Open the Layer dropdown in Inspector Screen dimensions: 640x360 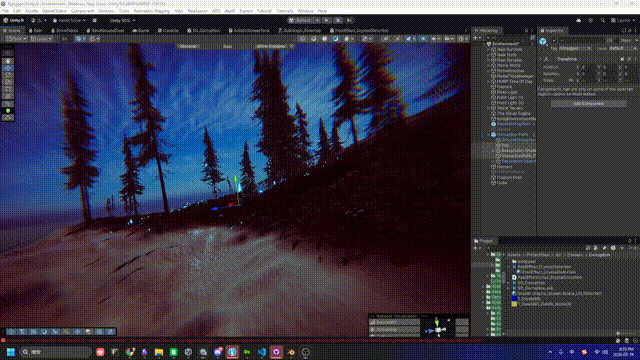622,48
